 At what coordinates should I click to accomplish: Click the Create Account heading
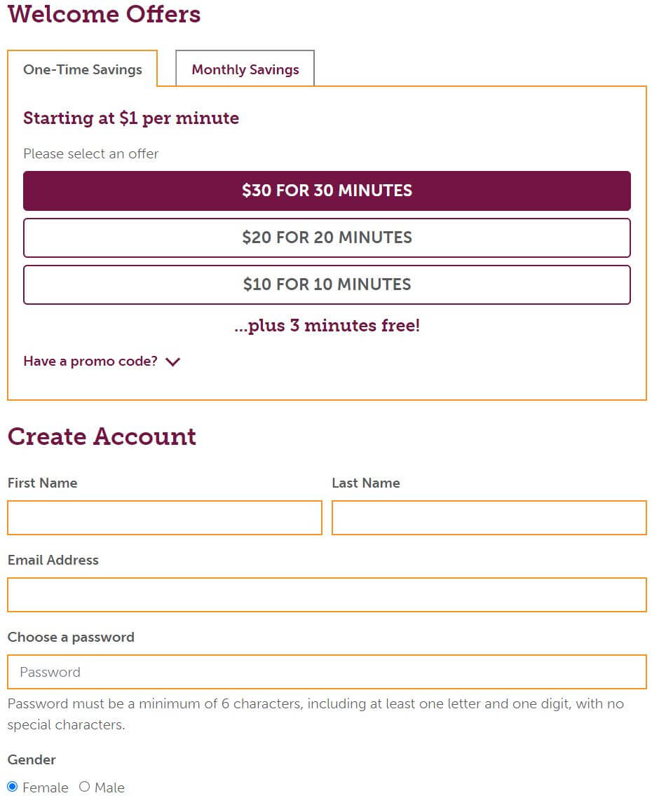click(101, 436)
